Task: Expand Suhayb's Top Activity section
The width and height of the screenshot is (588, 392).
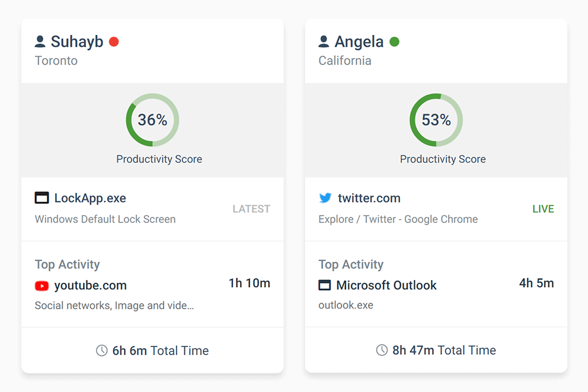Action: point(67,264)
